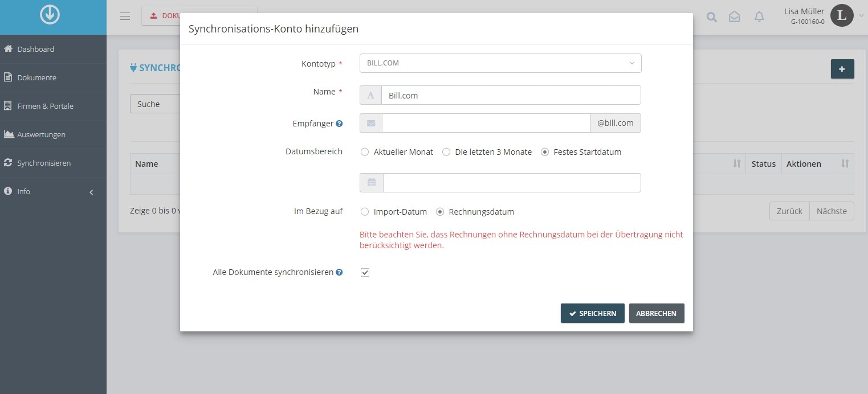This screenshot has width=868, height=394.
Task: Toggle the hamburger menu icon
Action: (x=125, y=16)
